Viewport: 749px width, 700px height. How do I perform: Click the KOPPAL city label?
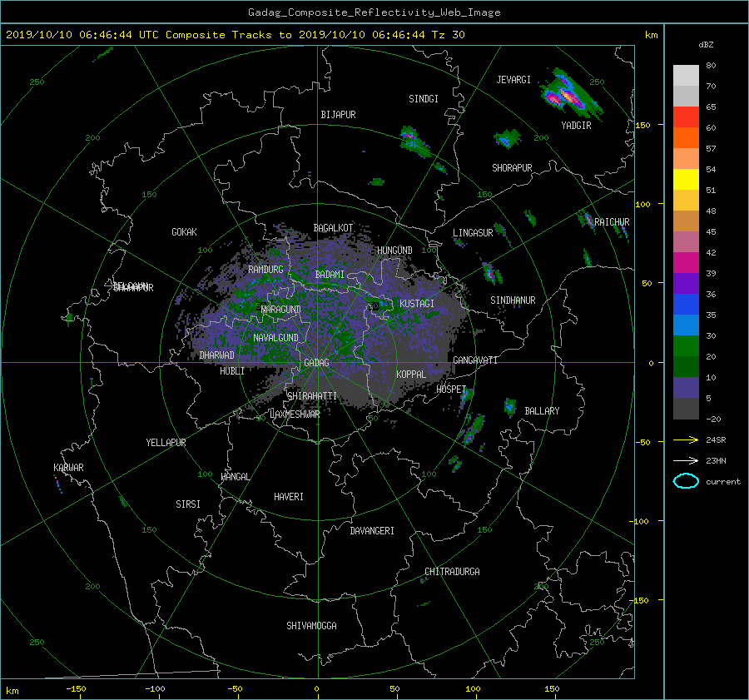[x=411, y=375]
